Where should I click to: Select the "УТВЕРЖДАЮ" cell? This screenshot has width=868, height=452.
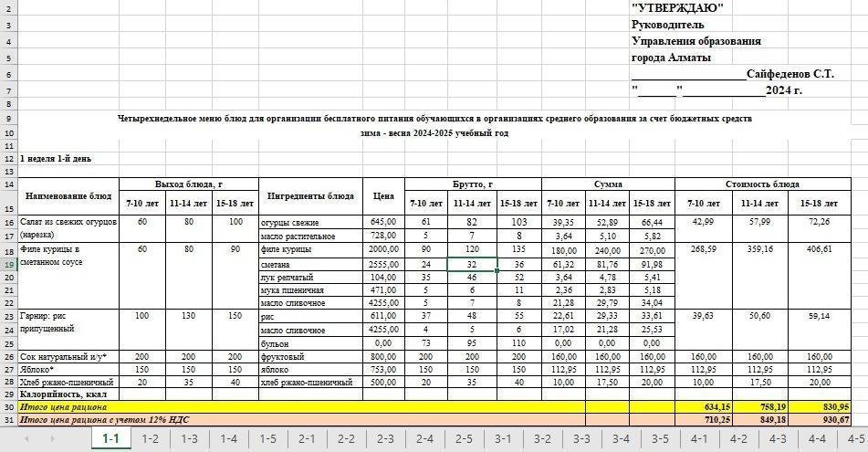pyautogui.click(x=677, y=8)
